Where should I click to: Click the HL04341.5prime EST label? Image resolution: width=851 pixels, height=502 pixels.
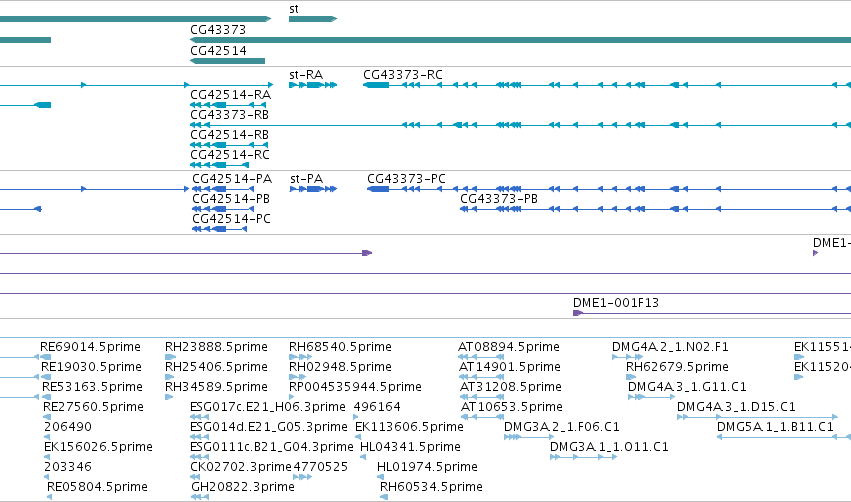click(410, 447)
